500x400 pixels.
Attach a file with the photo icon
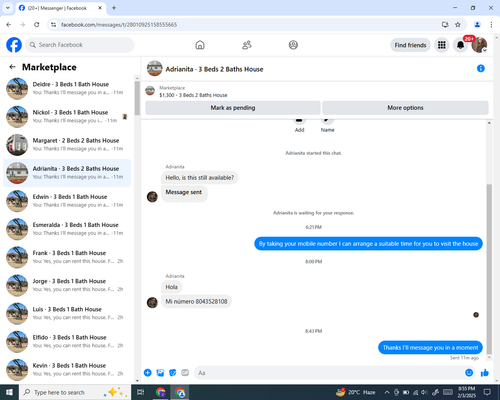(x=160, y=373)
